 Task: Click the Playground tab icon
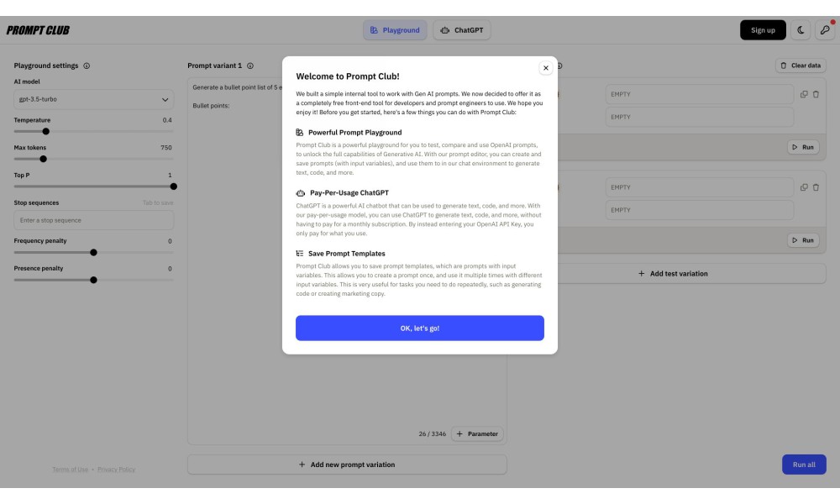(x=374, y=30)
